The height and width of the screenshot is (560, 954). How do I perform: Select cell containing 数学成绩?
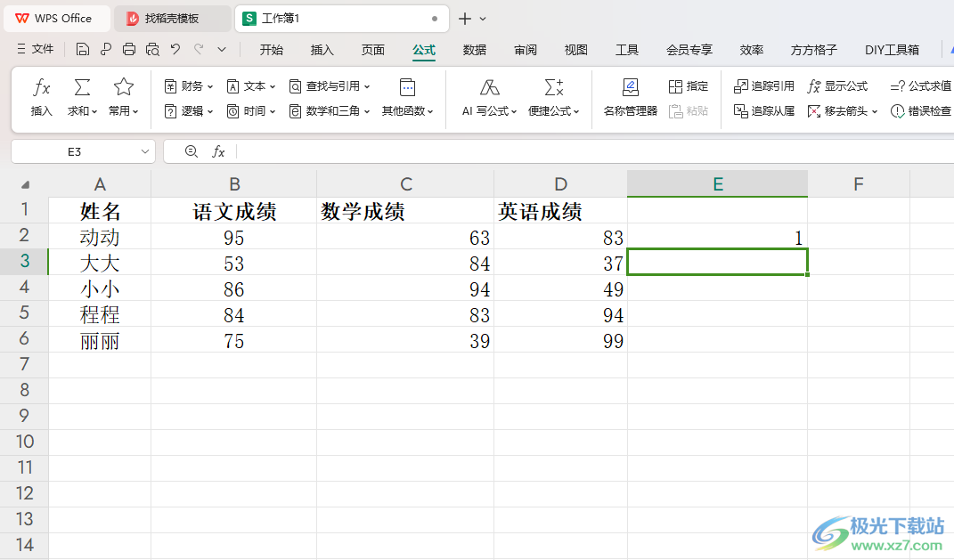(x=405, y=210)
